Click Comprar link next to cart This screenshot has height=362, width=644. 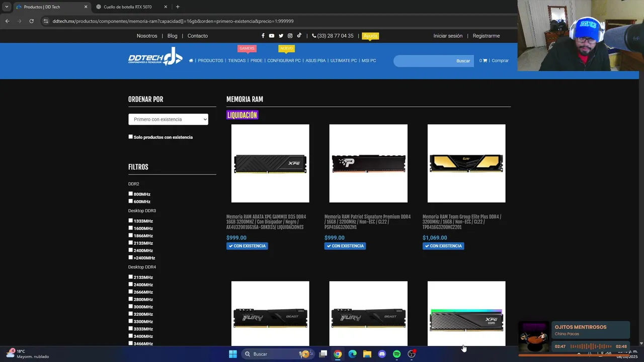pyautogui.click(x=500, y=60)
